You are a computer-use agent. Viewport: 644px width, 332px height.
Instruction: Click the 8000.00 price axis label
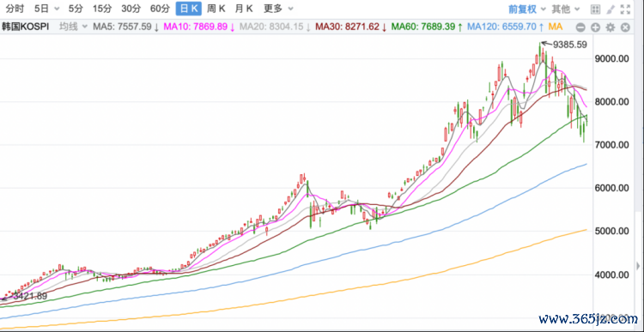(x=612, y=102)
